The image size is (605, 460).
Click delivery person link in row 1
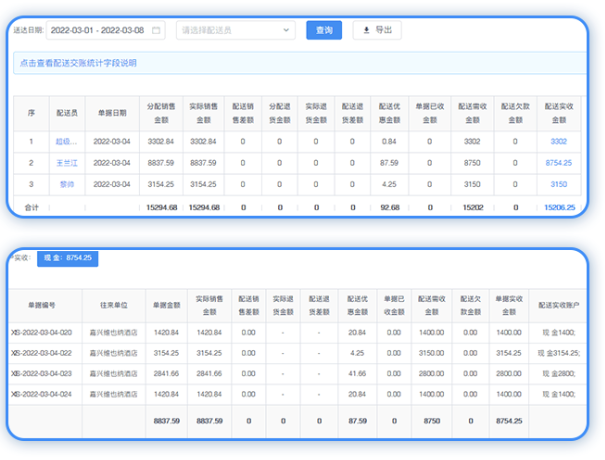click(66, 142)
